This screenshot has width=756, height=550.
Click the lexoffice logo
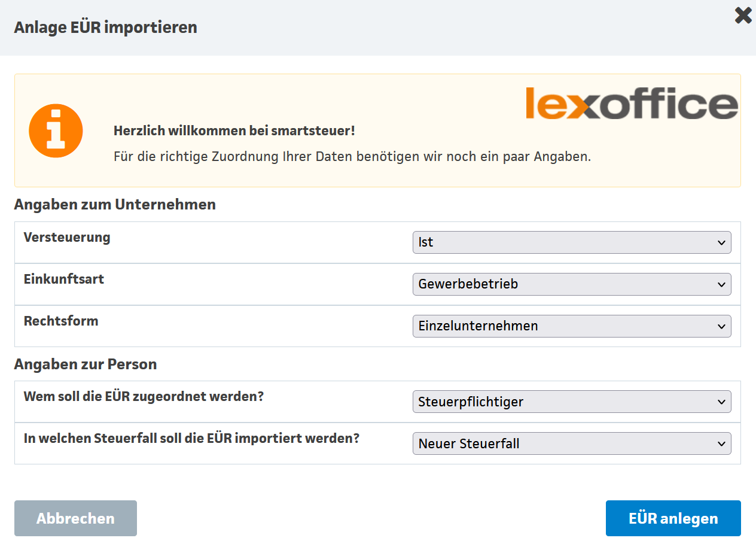632,104
